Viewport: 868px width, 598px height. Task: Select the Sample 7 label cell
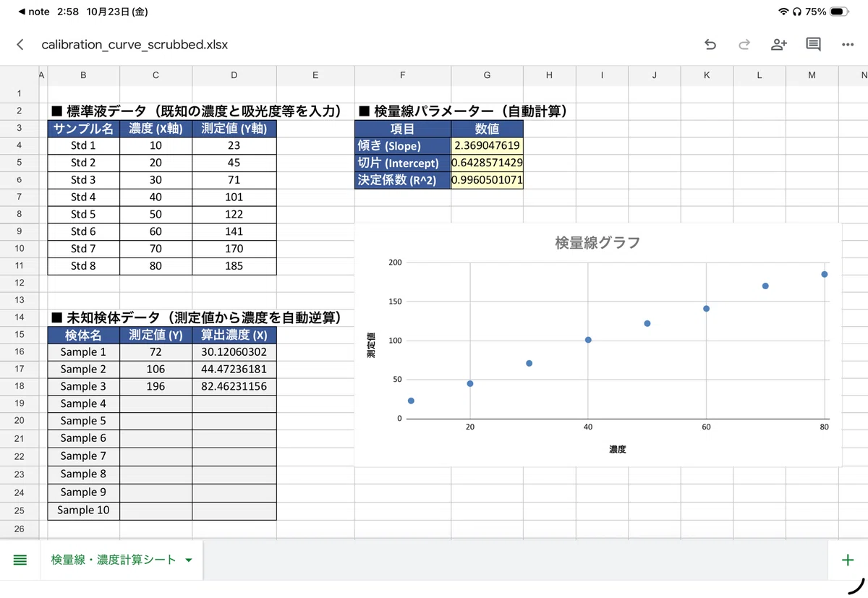click(84, 456)
